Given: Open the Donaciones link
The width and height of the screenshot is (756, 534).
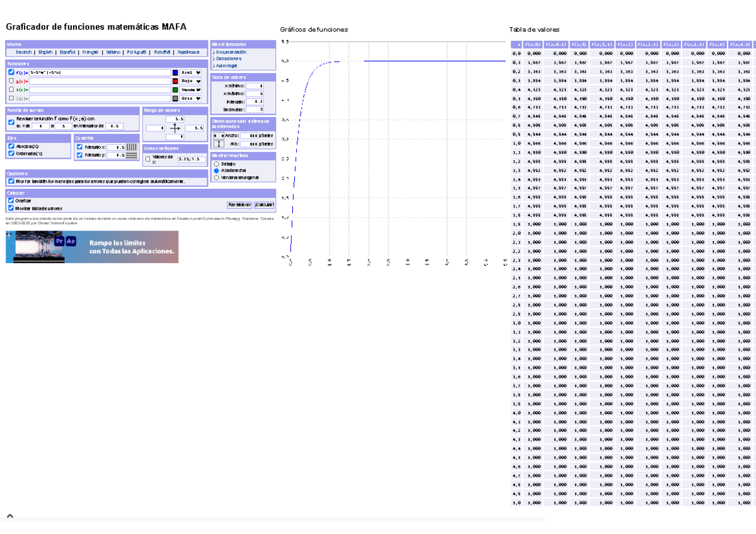Looking at the screenshot, I should click(x=229, y=59).
